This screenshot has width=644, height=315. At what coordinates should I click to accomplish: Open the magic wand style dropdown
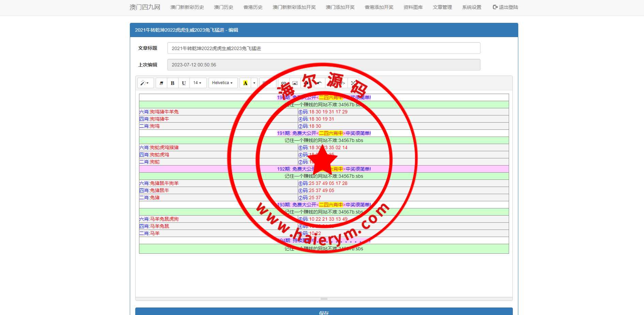[x=145, y=83]
